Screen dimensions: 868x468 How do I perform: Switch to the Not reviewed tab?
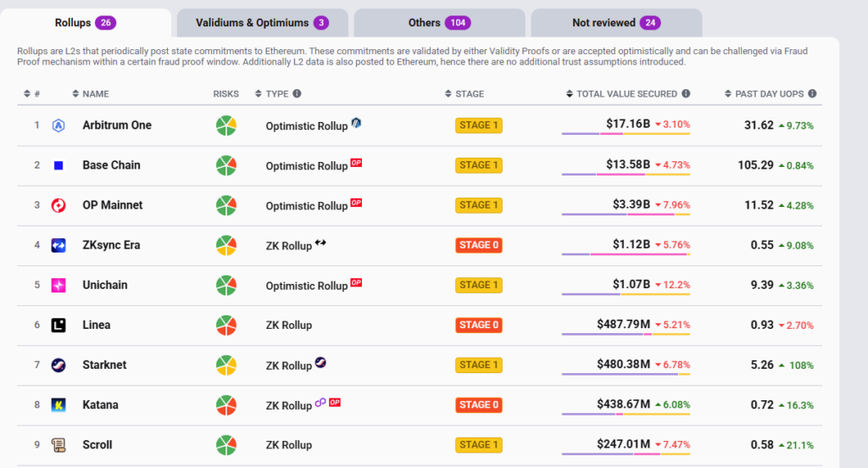[x=616, y=23]
